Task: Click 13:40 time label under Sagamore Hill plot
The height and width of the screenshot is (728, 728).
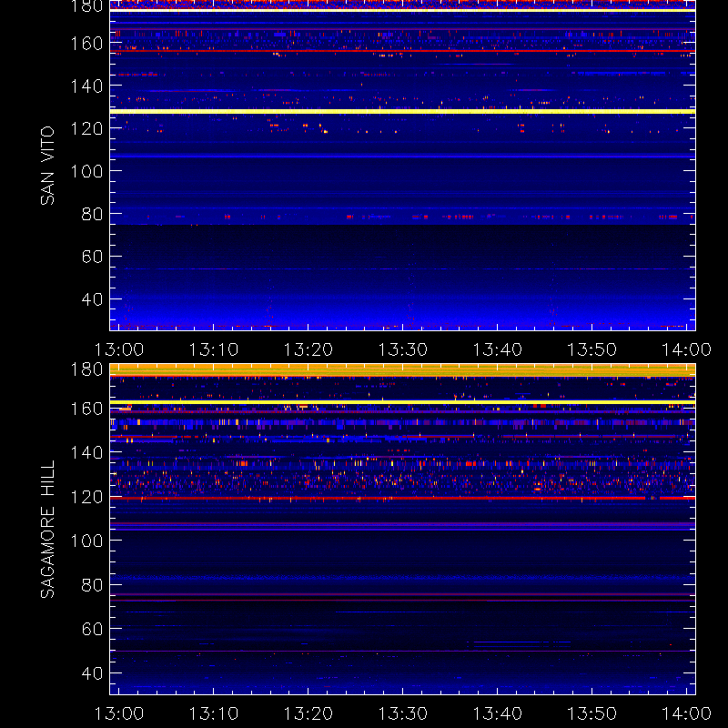Action: [497, 713]
